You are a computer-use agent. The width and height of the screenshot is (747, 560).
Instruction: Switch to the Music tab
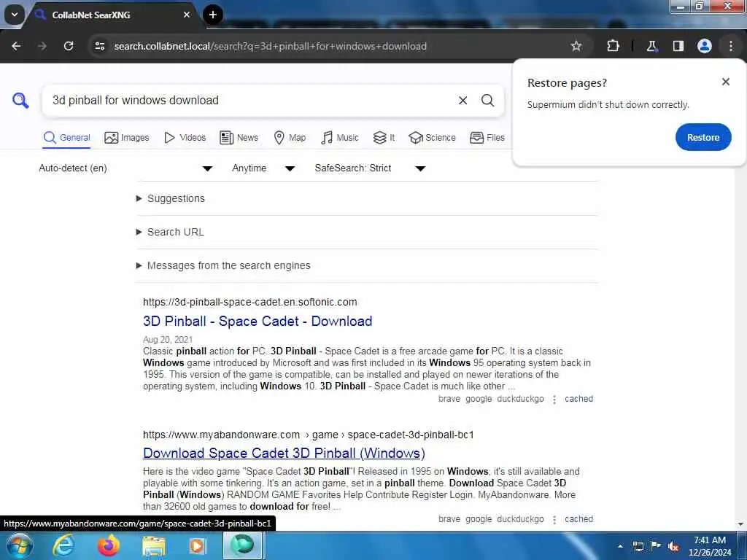point(340,138)
